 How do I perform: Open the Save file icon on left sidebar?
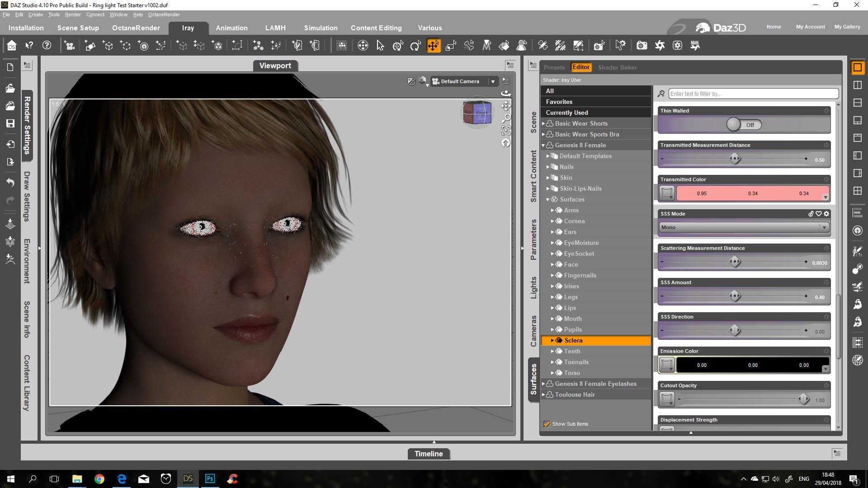(x=10, y=123)
